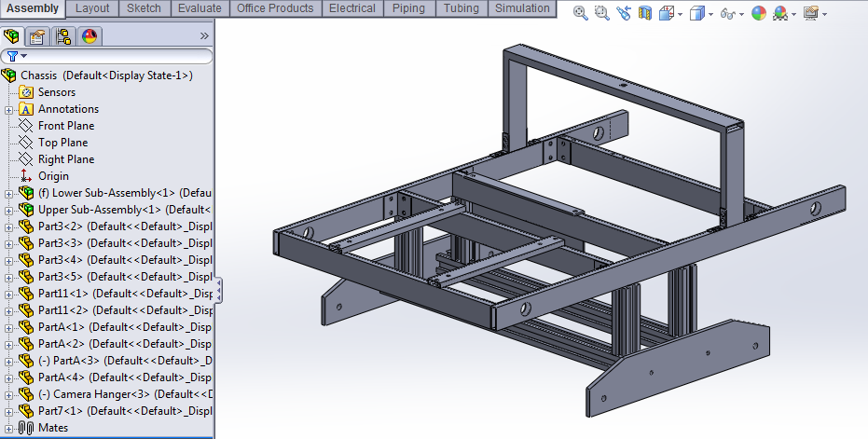
Task: Open the DisplayManager tab icon
Action: pos(90,36)
